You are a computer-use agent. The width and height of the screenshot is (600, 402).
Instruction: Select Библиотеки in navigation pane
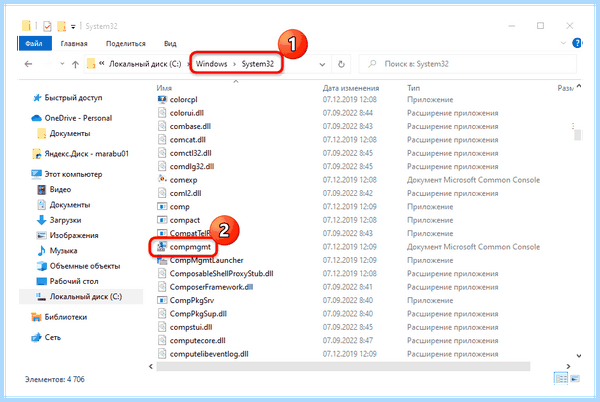(x=65, y=317)
